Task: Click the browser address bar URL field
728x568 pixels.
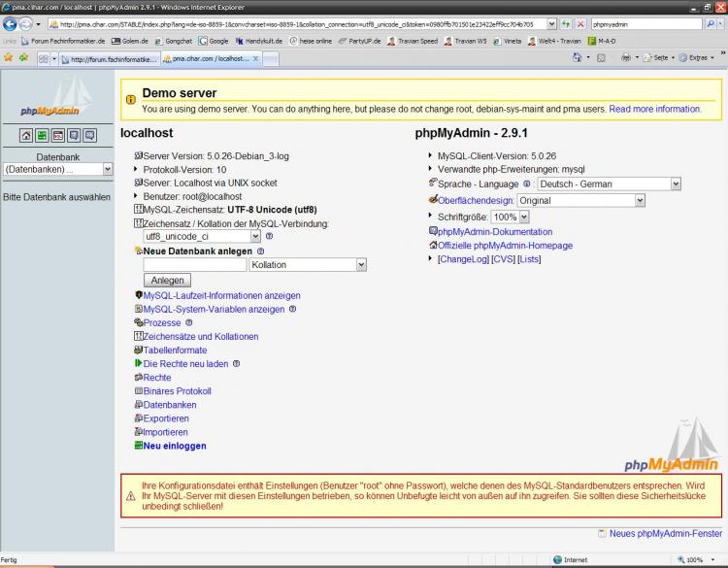Action: (x=297, y=23)
